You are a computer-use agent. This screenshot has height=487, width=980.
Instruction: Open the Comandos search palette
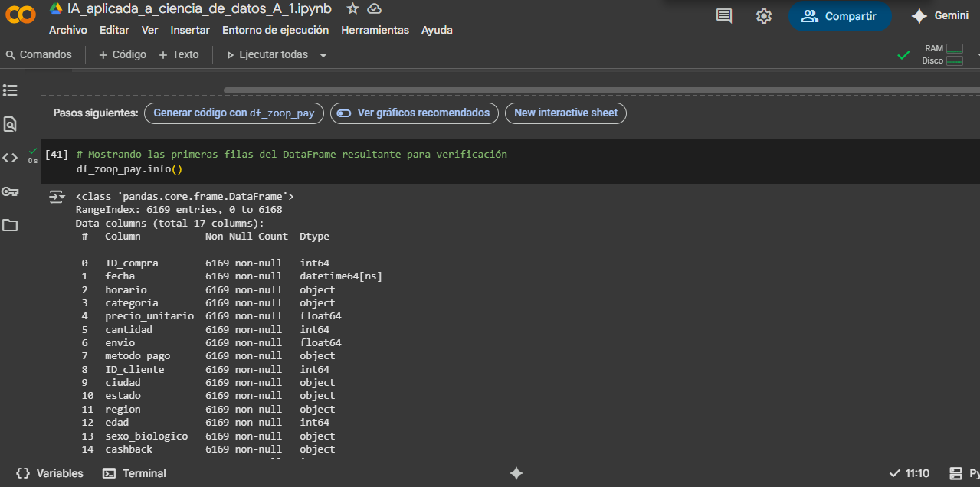click(38, 54)
